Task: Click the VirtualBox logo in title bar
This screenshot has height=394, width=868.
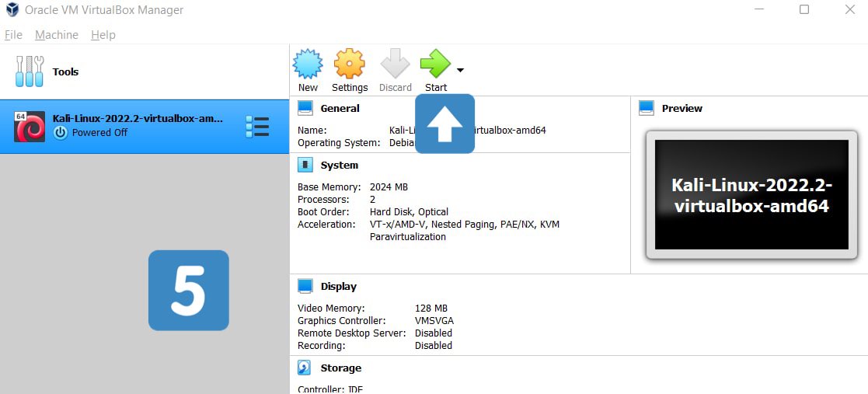Action: (x=12, y=10)
